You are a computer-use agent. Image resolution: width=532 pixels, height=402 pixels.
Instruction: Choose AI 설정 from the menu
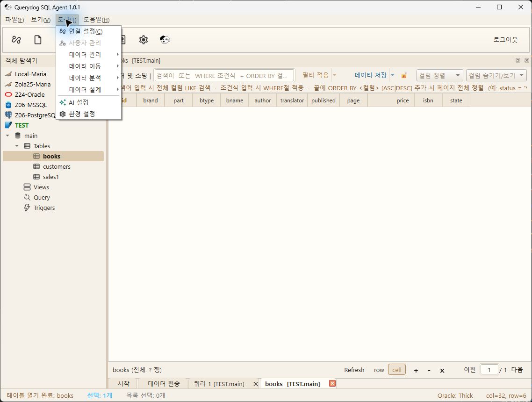tap(88, 102)
